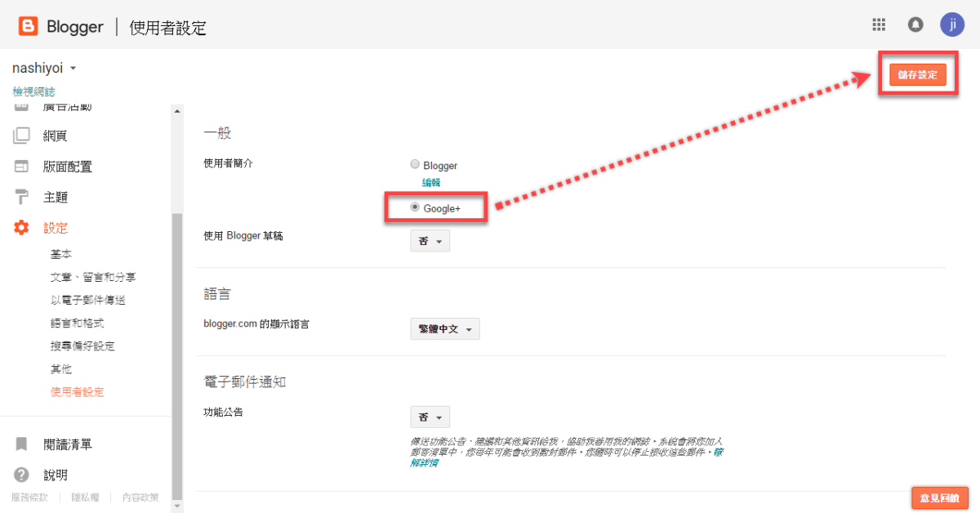Click the sidebar scroll down arrow

(177, 506)
